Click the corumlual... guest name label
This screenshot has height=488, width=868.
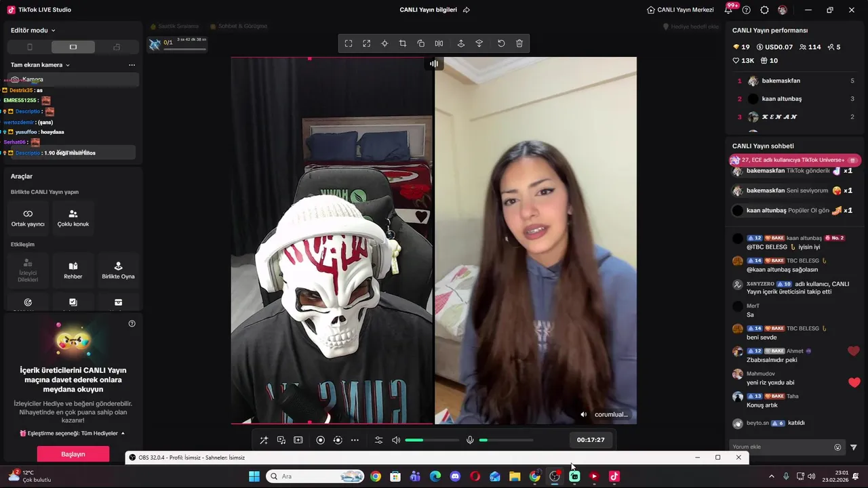611,415
